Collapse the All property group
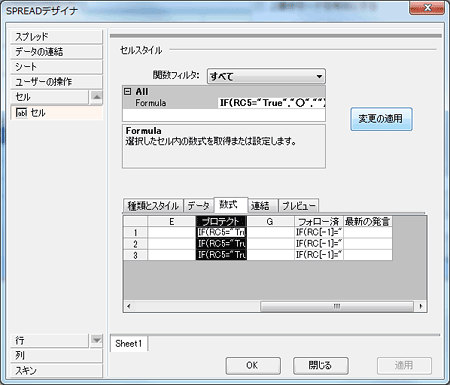This screenshot has width=450, height=385. click(128, 91)
